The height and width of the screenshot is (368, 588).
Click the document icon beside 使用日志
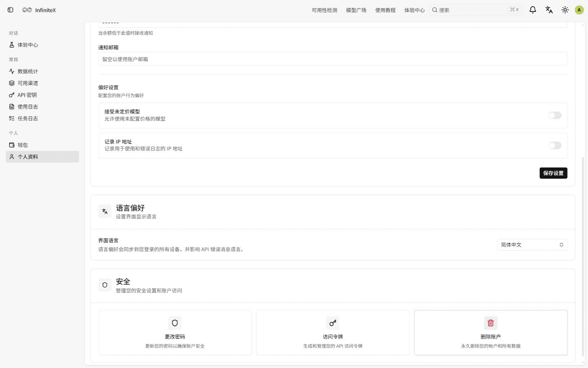11,107
